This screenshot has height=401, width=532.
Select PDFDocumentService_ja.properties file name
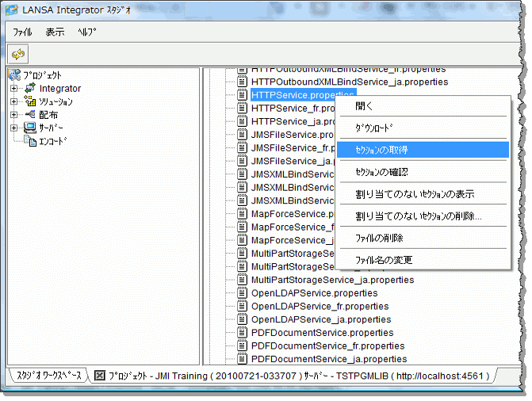329,359
